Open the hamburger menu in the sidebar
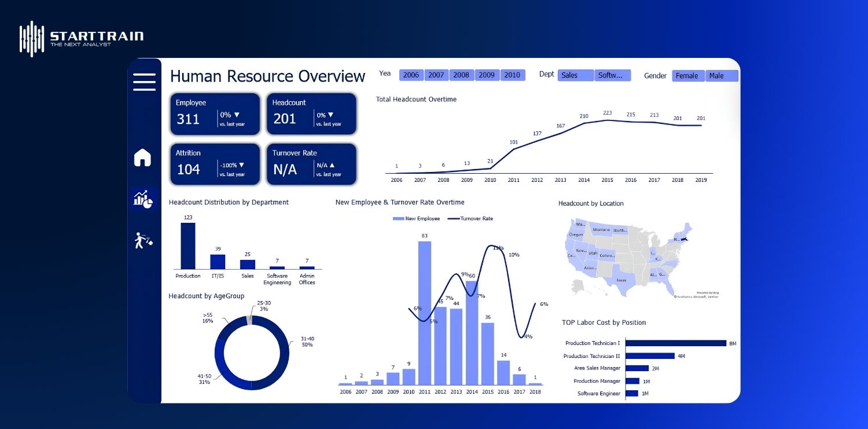Image resolution: width=868 pixels, height=429 pixels. coord(144,82)
